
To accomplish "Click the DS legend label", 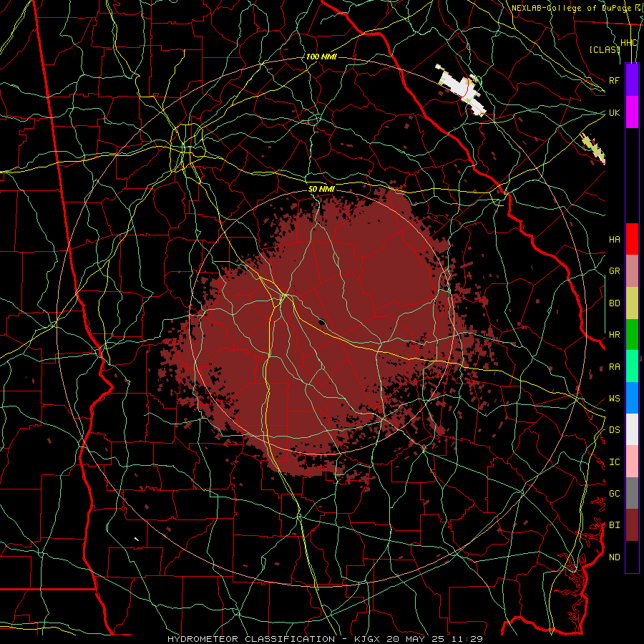I will click(614, 430).
